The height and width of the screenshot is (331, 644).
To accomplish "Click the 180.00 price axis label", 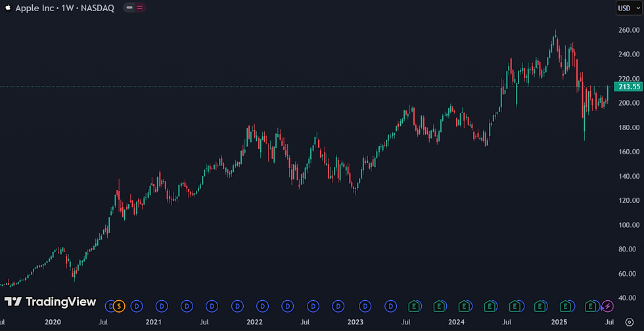I will (x=629, y=127).
